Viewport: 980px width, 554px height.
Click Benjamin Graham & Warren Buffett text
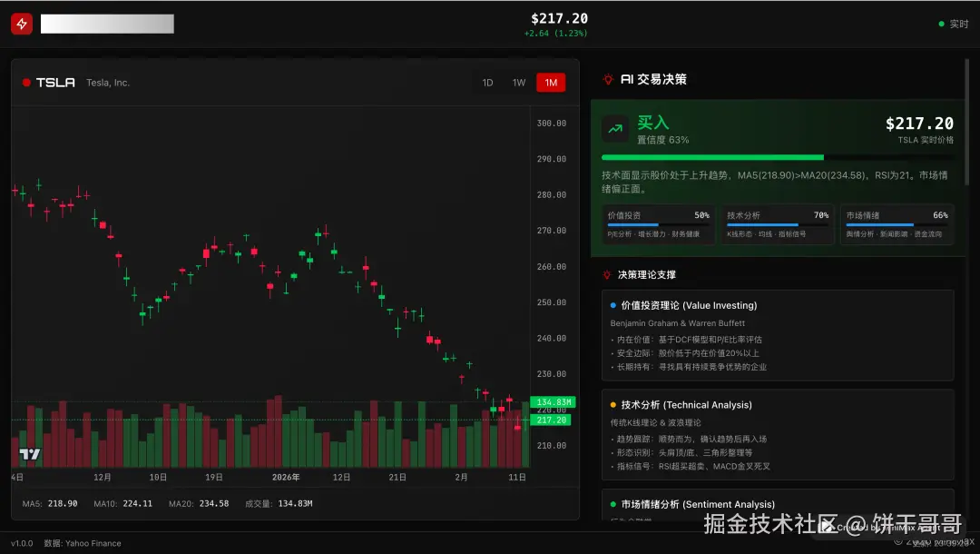pyautogui.click(x=678, y=323)
